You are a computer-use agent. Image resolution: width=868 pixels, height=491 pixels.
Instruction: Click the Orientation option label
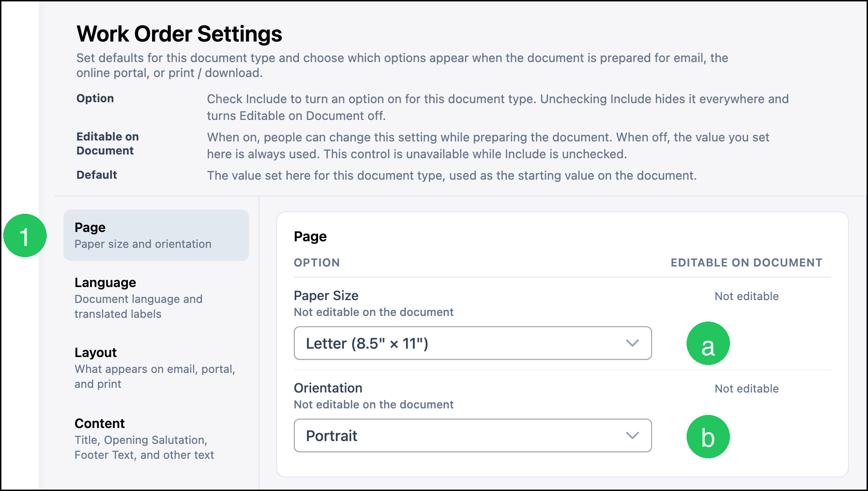(x=328, y=388)
